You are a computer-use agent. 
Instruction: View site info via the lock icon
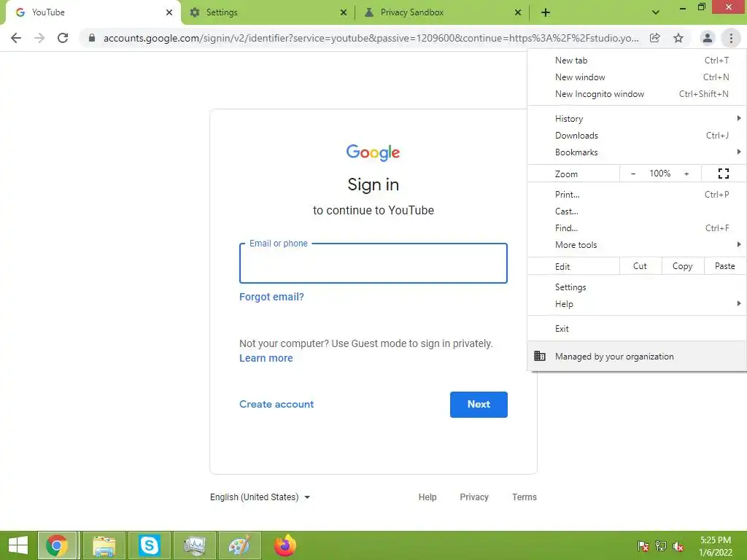(x=92, y=38)
